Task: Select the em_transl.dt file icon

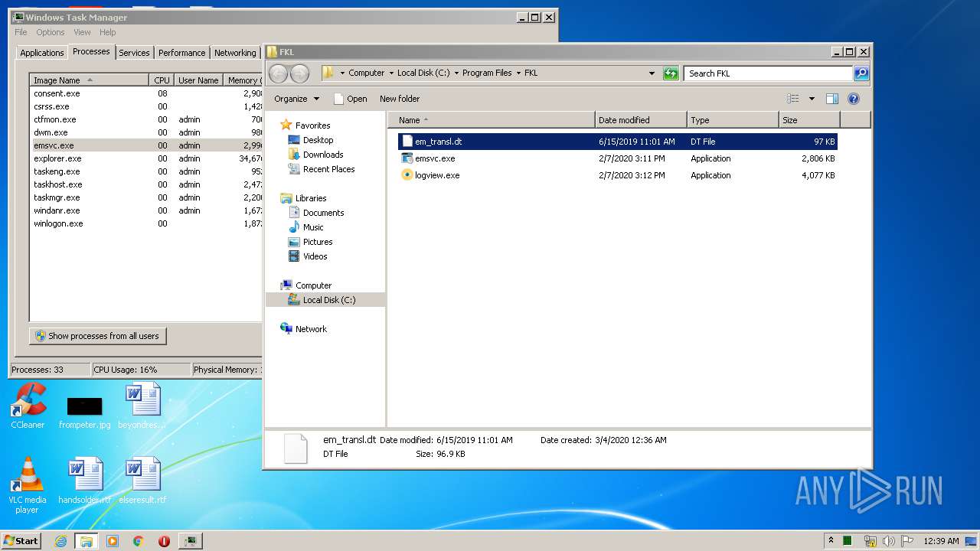Action: [x=407, y=142]
